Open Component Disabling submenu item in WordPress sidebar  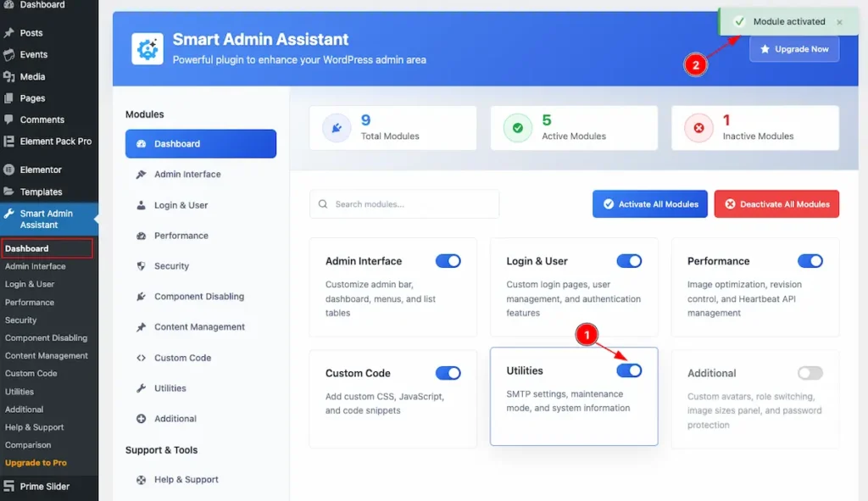(x=46, y=337)
